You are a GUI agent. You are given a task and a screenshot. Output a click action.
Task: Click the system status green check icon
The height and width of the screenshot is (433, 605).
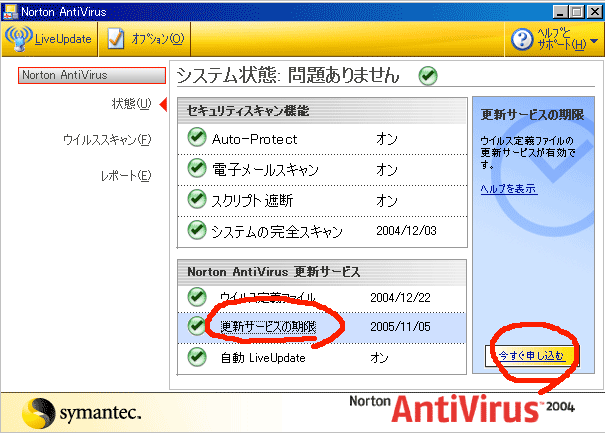click(x=428, y=76)
